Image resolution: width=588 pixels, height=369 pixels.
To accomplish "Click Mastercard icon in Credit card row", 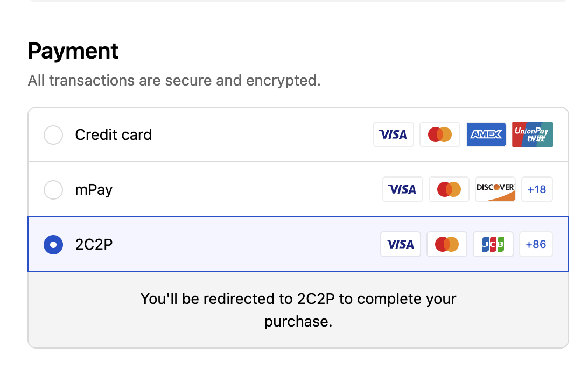I will pyautogui.click(x=440, y=134).
